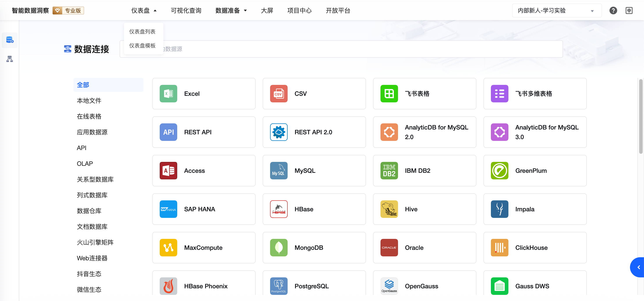
Task: Filter by 本地文件
Action: tap(89, 101)
